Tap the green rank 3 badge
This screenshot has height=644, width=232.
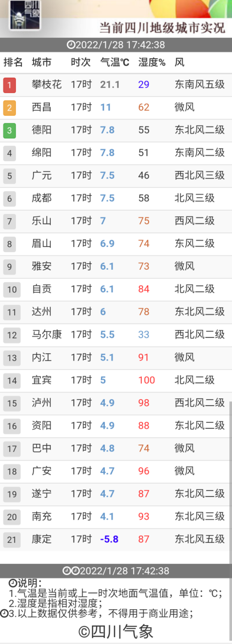point(9,131)
